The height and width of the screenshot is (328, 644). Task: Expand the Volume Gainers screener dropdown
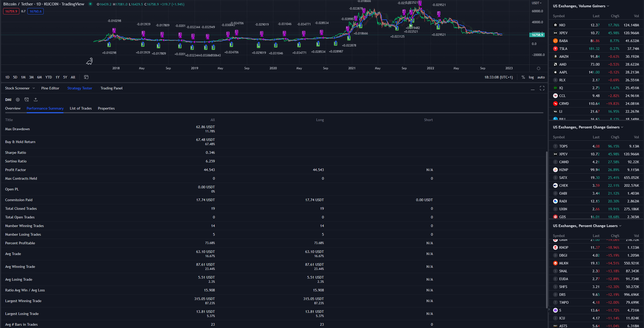click(608, 6)
